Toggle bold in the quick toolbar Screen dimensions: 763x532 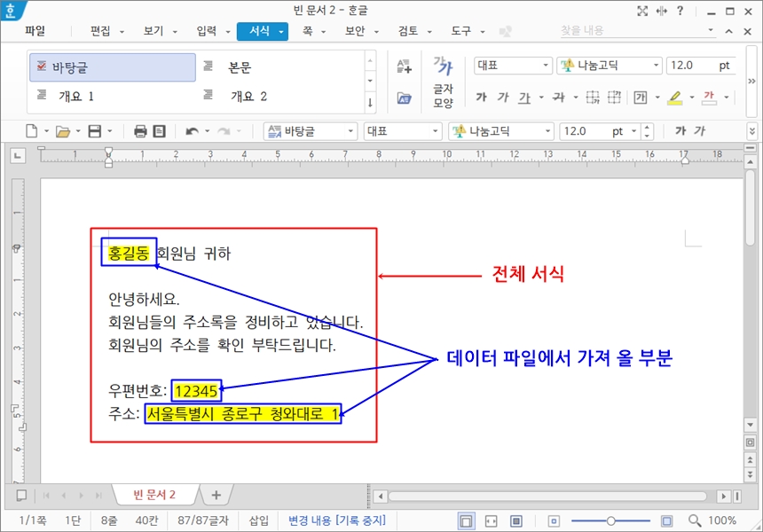coord(680,131)
